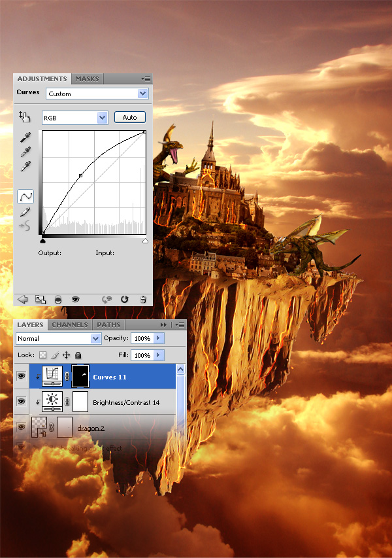This screenshot has width=392, height=558.
Task: Toggle adjustment layer visibility eye in Adjustments panel
Action: (x=75, y=300)
